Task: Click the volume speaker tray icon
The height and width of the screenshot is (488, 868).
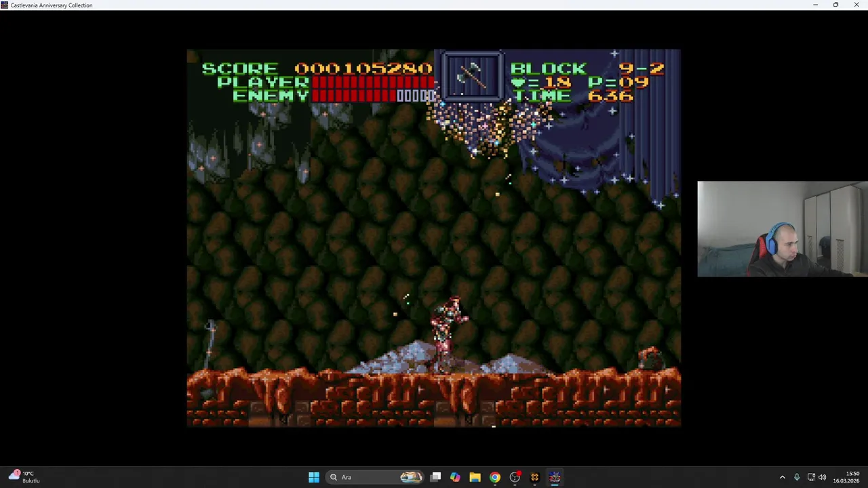Action: coord(823,477)
